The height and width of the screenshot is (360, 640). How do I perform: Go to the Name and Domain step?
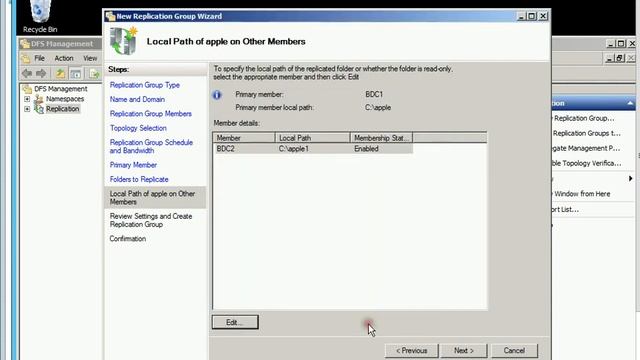(137, 99)
